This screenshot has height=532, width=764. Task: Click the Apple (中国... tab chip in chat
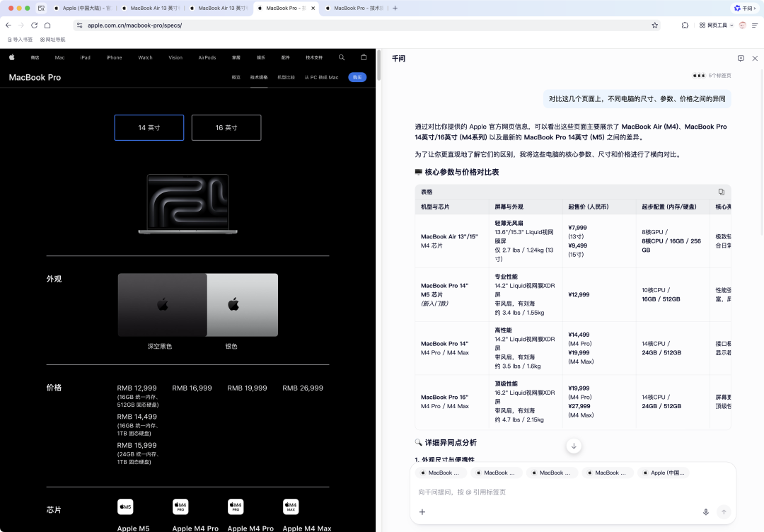(x=663, y=473)
